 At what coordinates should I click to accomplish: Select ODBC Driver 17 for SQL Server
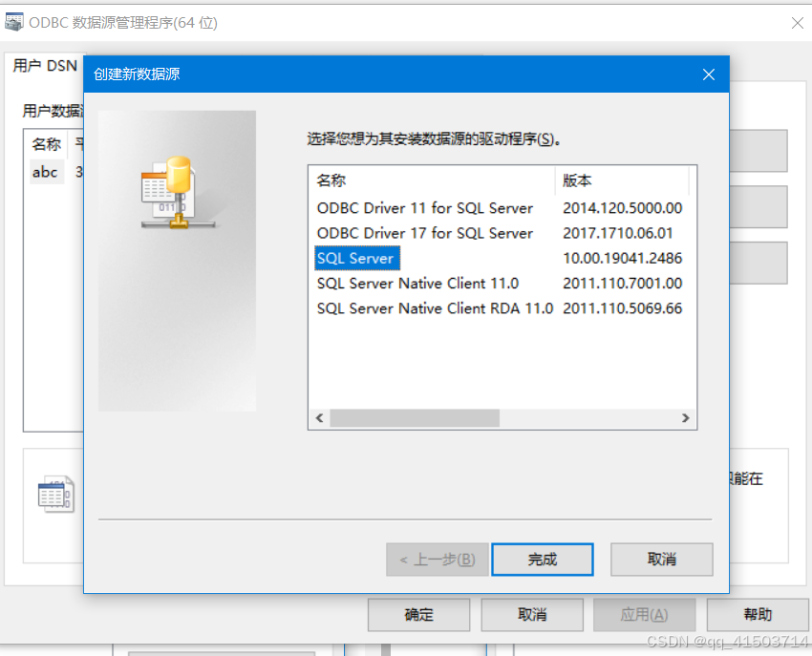point(425,233)
